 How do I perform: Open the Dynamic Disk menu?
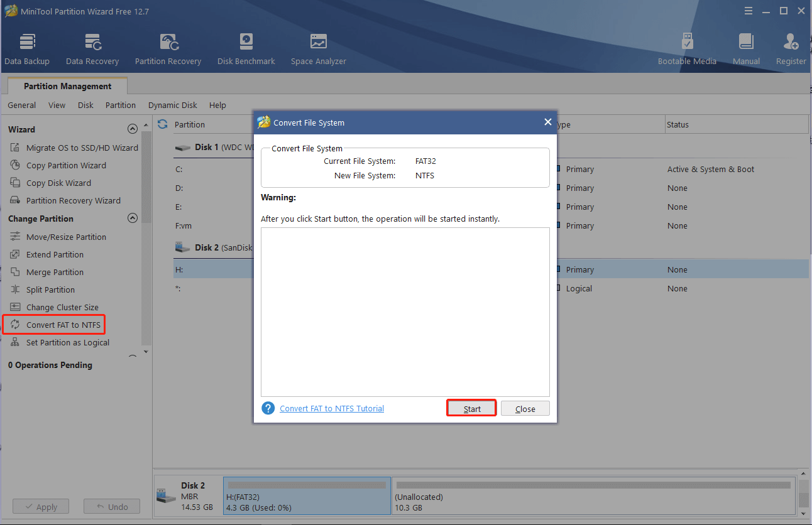(x=173, y=105)
